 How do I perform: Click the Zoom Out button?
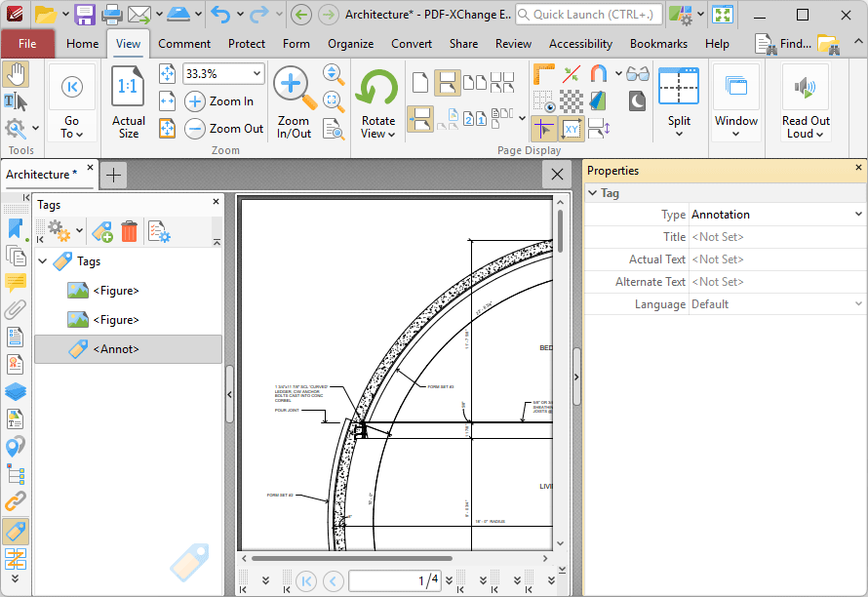224,129
